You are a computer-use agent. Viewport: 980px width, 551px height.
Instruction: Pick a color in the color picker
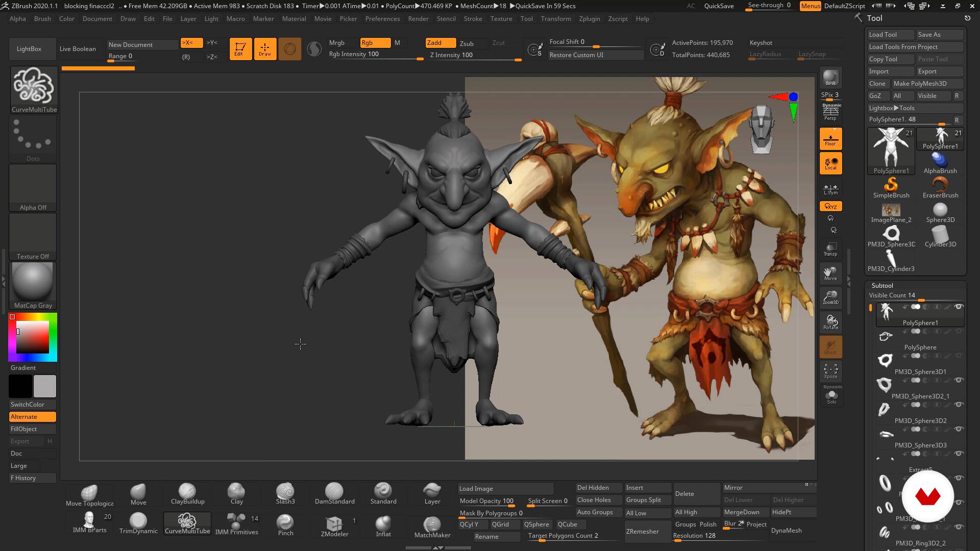click(x=33, y=337)
